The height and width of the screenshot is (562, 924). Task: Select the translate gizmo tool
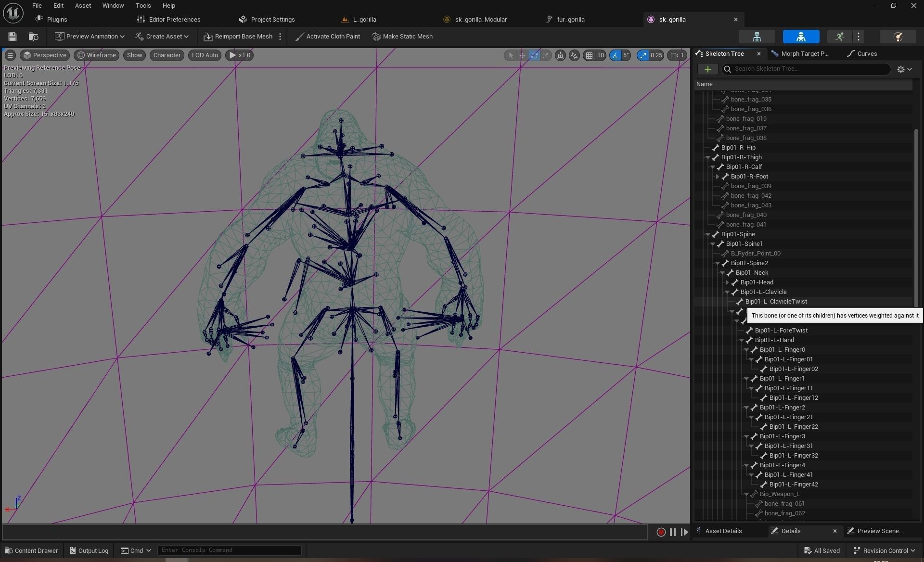[522, 55]
